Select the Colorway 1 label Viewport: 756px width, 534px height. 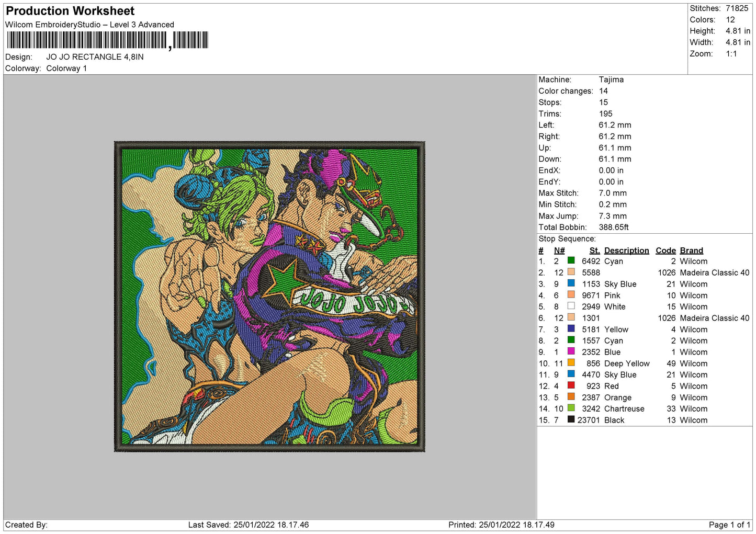pos(66,69)
